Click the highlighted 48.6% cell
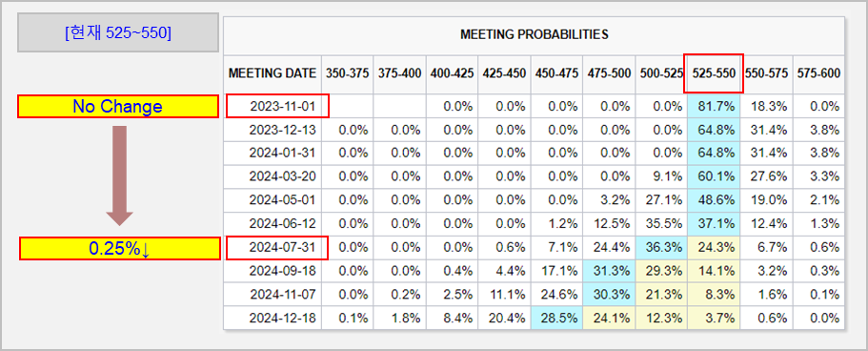This screenshot has height=351, width=868. [x=714, y=200]
